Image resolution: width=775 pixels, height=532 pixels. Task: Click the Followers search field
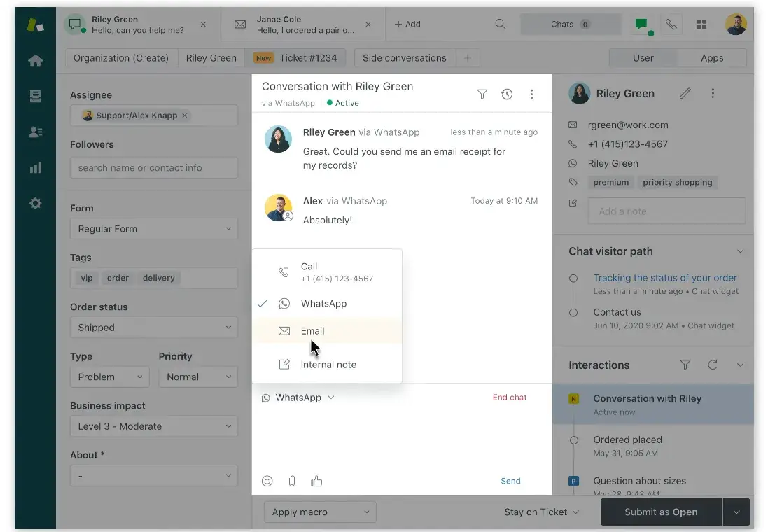coord(154,168)
